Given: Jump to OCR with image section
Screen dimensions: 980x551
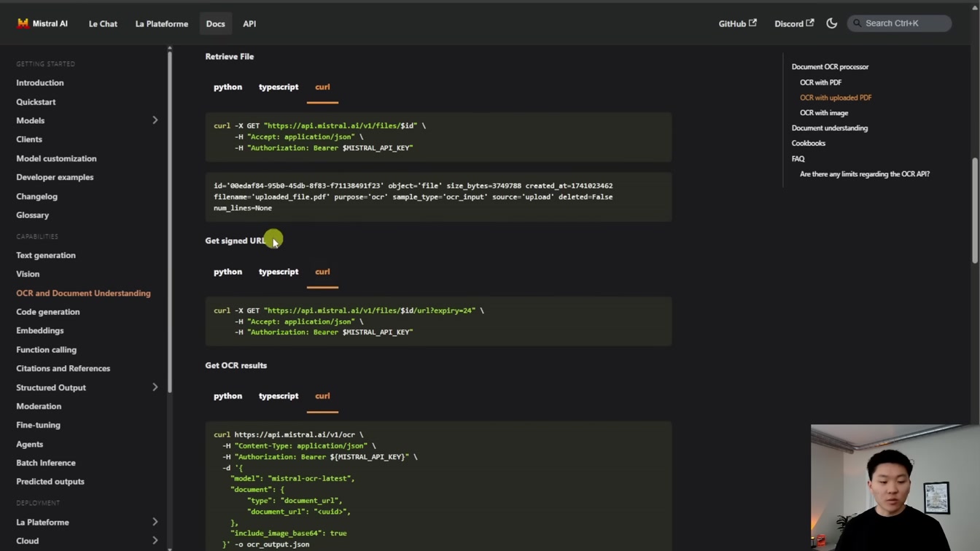Looking at the screenshot, I should click(x=824, y=113).
